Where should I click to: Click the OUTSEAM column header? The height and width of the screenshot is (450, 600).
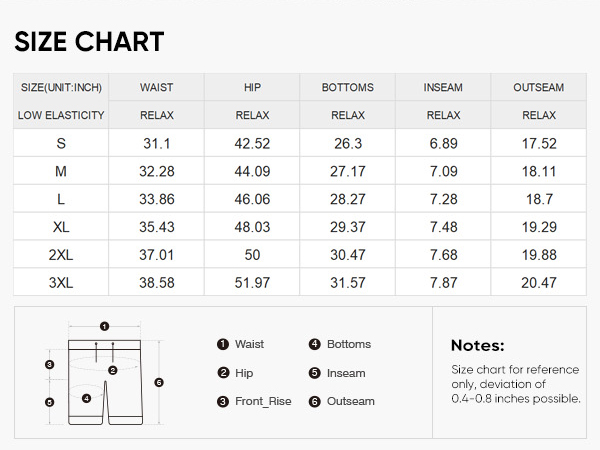click(539, 87)
